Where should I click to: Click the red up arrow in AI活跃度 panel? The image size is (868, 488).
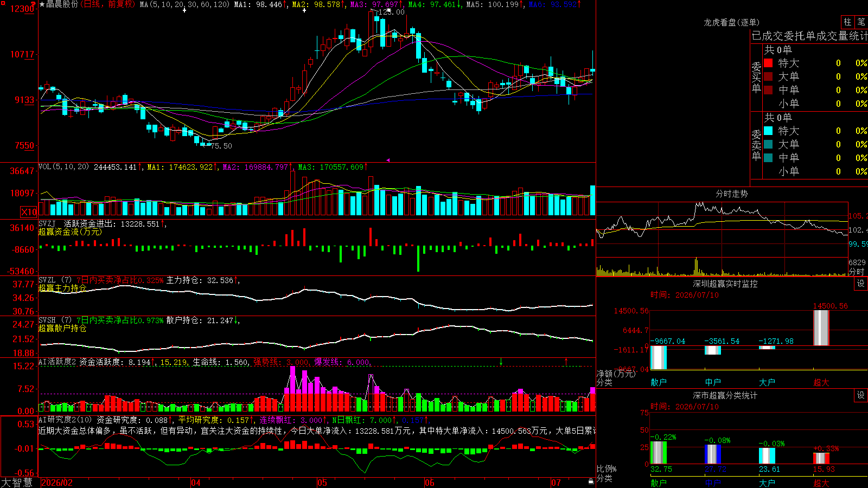coord(566,361)
